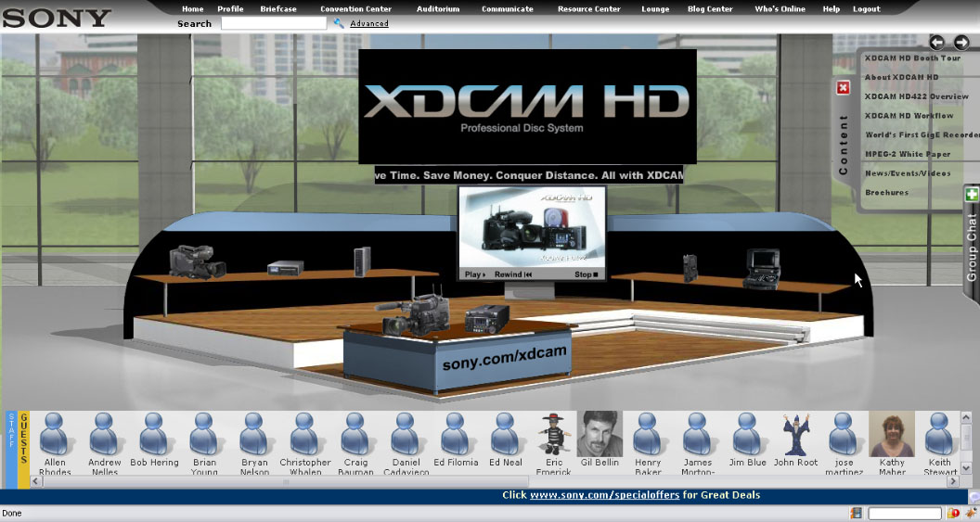The image size is (980, 522).
Task: Select jose martinez avatar
Action: (x=844, y=433)
